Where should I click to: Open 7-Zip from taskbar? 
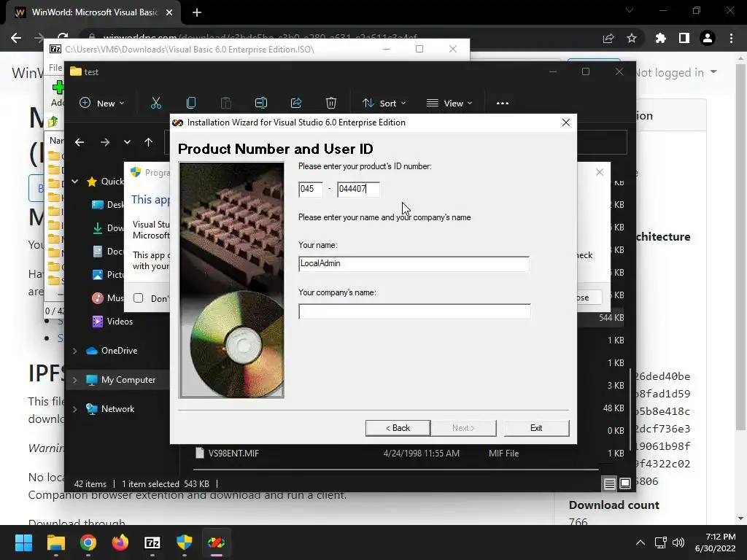coord(152,542)
